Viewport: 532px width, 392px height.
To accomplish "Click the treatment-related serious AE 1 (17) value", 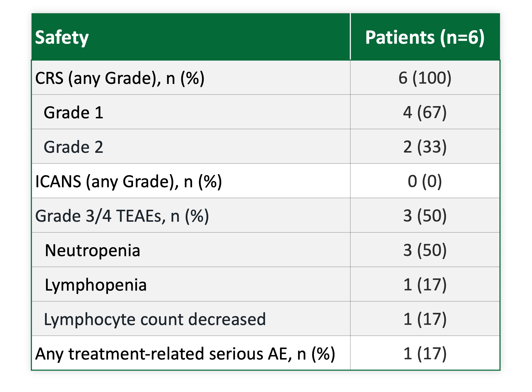I will (425, 354).
